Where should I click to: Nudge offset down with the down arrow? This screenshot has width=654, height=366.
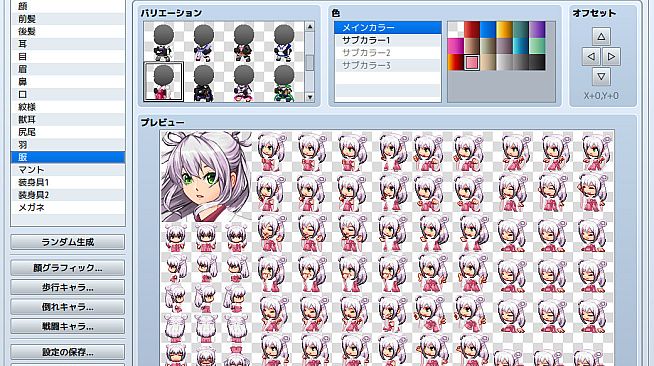click(601, 77)
